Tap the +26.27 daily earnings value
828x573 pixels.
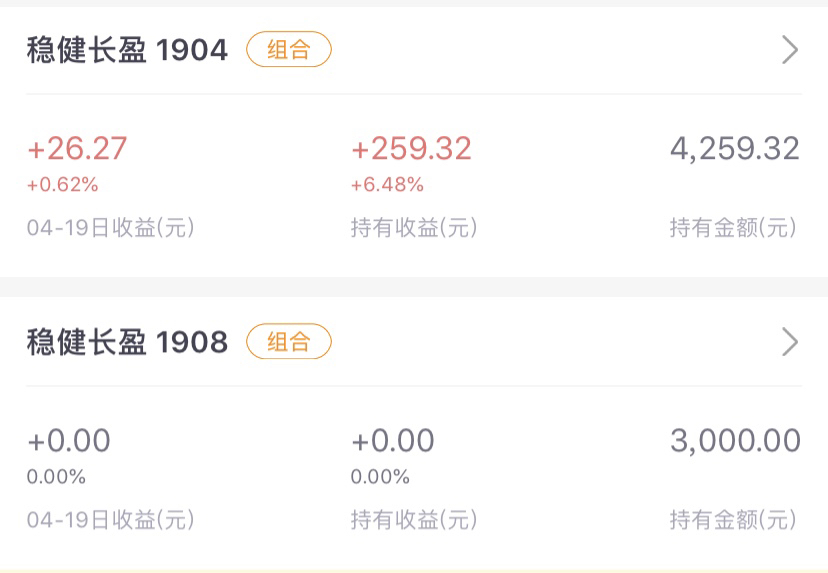click(77, 148)
